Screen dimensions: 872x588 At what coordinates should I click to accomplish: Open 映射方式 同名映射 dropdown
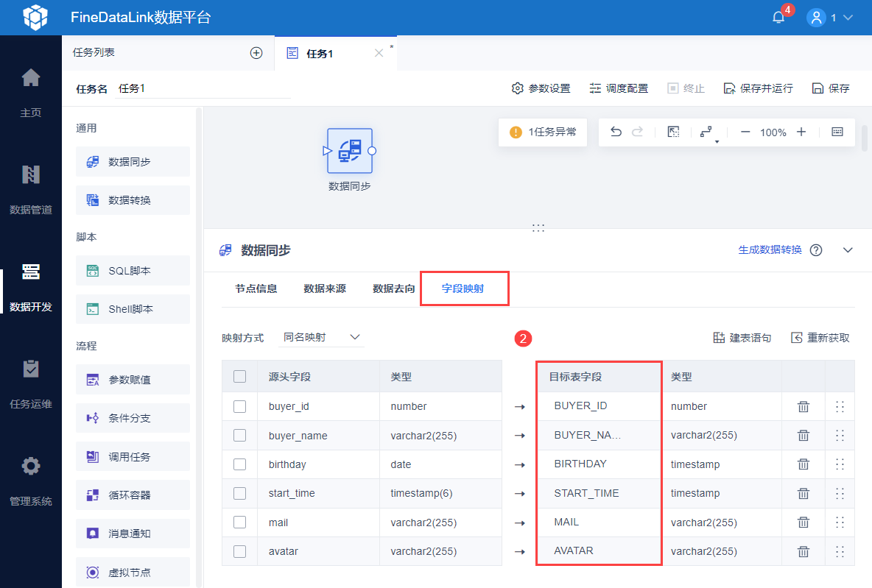(x=321, y=337)
